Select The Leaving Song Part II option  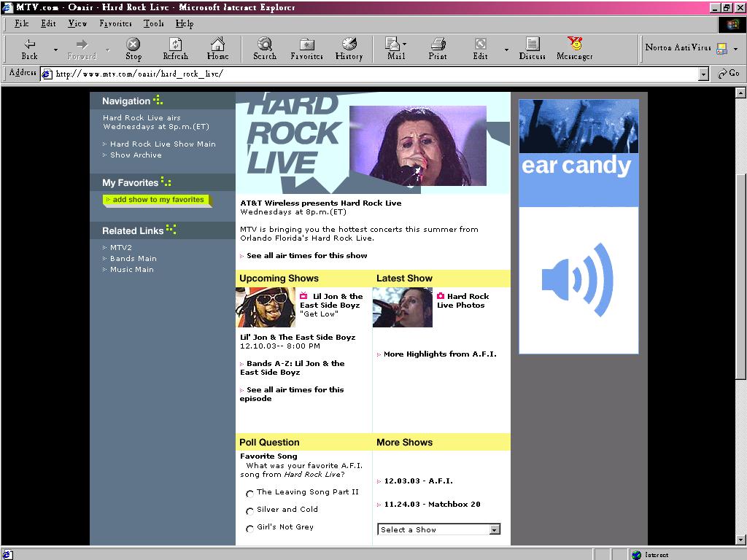tap(249, 494)
